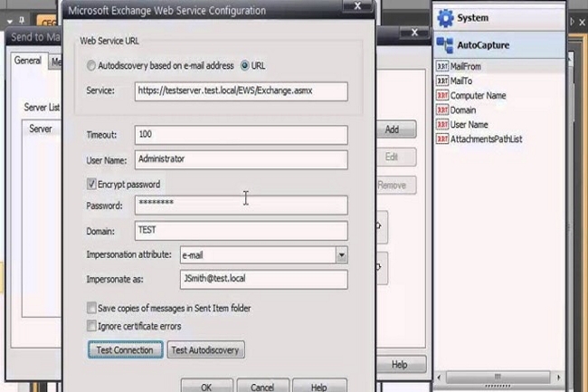This screenshot has height=392, width=588.
Task: Select Autodiscovery based on e-mail address radio
Action: 91,66
